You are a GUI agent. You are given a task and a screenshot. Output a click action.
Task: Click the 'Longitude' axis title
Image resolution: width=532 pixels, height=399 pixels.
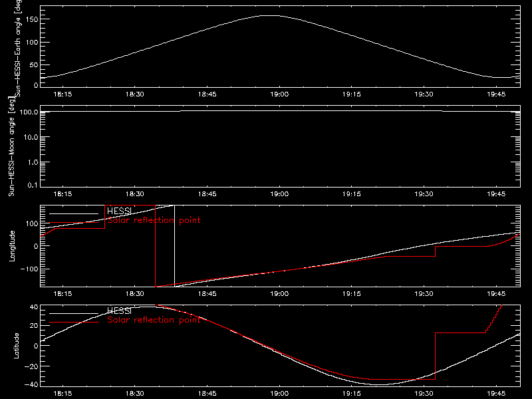(x=12, y=246)
